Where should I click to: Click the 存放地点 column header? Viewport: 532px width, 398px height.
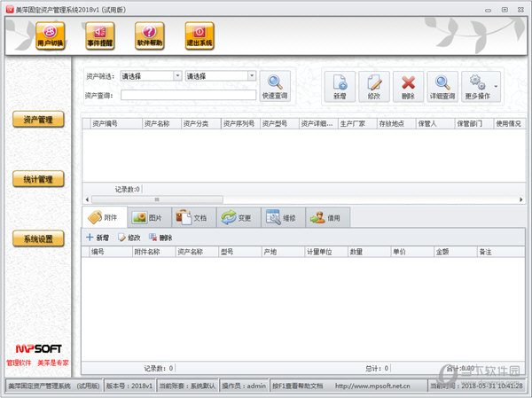pos(396,123)
